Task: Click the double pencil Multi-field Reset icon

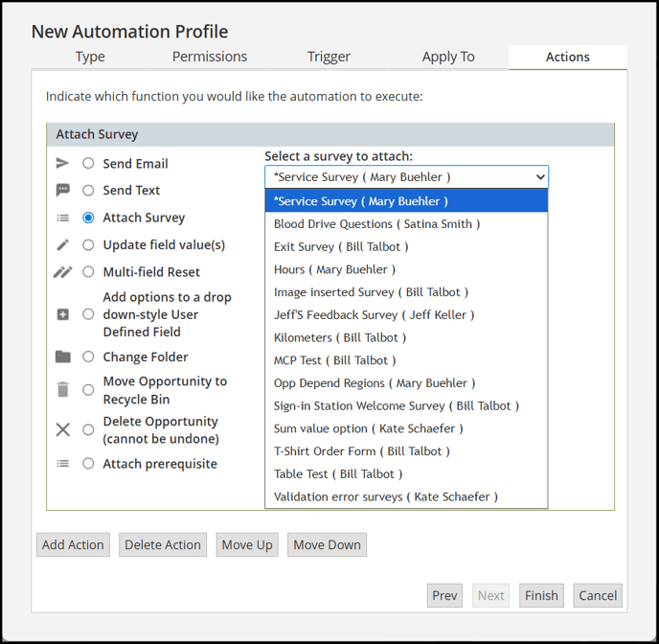Action: pos(62,272)
